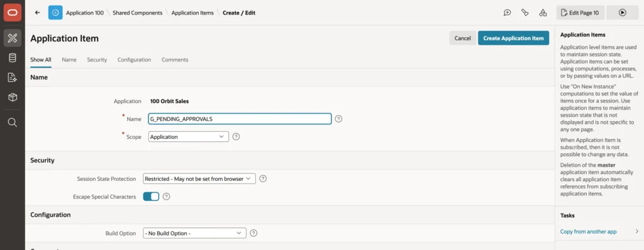The width and height of the screenshot is (644, 250).
Task: Switch to the Name tab
Action: tap(69, 60)
